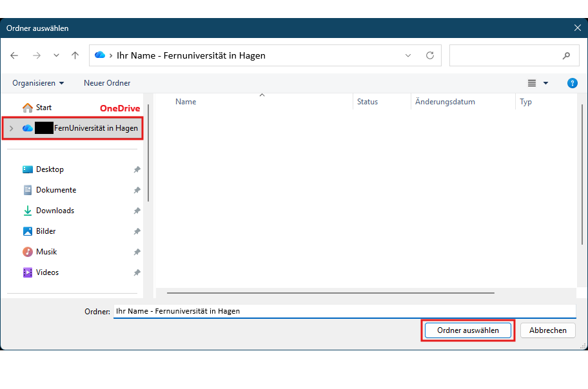Refresh the current folder view

click(430, 55)
